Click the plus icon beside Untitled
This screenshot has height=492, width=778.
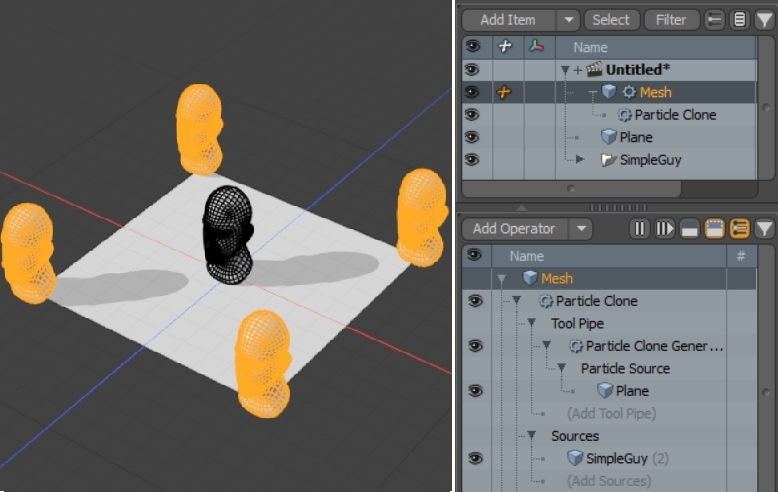pos(578,70)
